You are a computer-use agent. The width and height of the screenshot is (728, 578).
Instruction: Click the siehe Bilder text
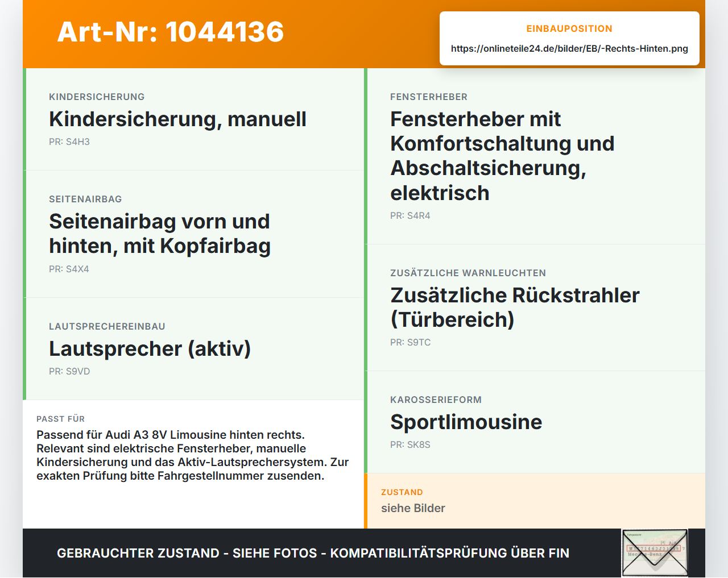[413, 509]
